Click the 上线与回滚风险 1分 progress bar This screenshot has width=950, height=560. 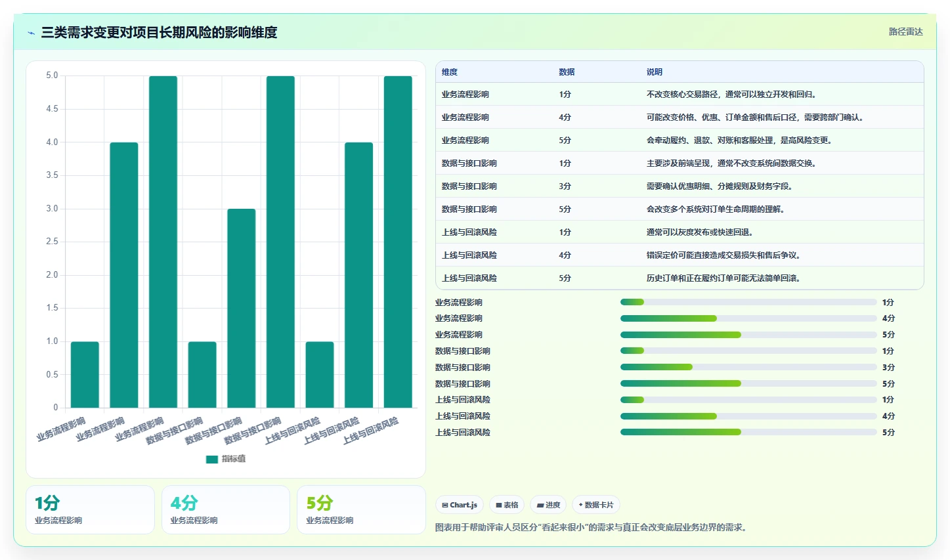click(x=748, y=400)
